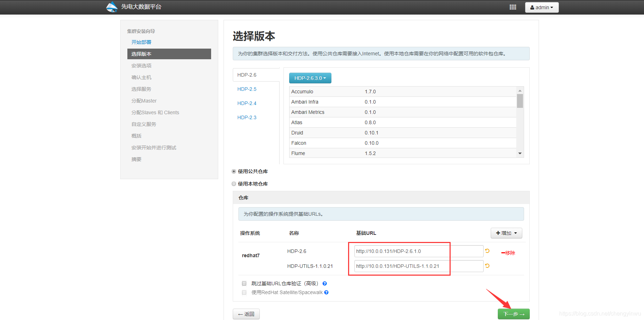Toggle the RedHat Satellite/Spacewalk checkbox
The height and width of the screenshot is (320, 644).
coord(244,292)
